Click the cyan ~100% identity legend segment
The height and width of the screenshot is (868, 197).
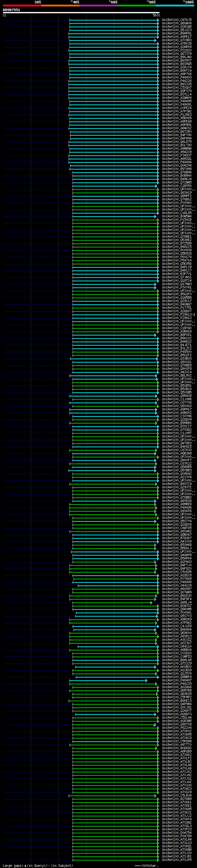(x=175, y=6)
